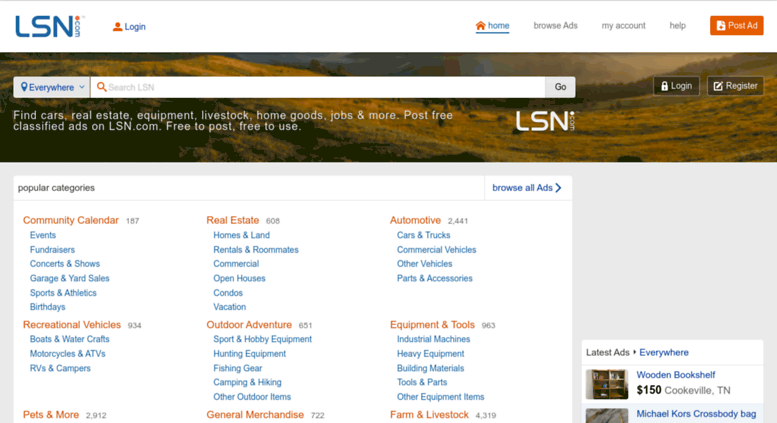
Task: Open help in top navigation
Action: click(x=677, y=26)
